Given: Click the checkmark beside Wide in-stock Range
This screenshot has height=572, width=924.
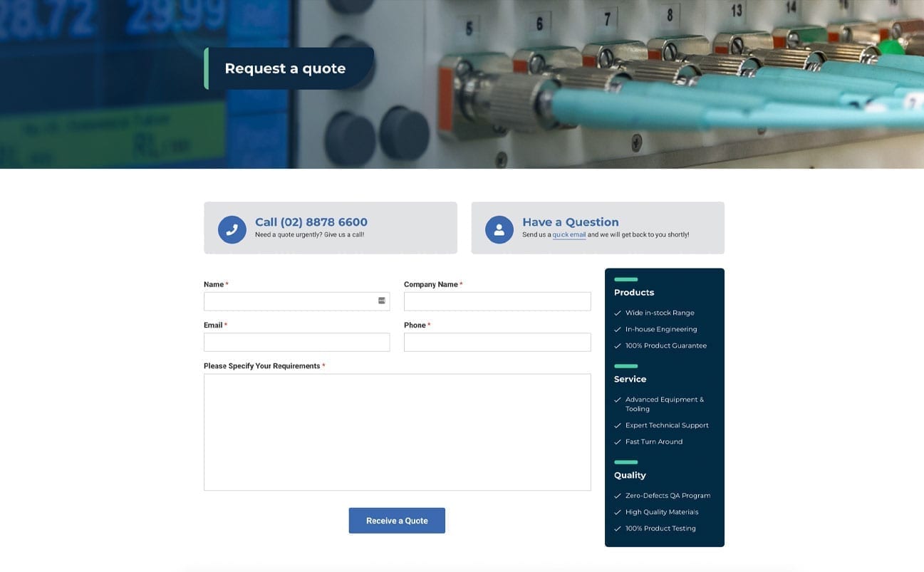Looking at the screenshot, I should 617,313.
